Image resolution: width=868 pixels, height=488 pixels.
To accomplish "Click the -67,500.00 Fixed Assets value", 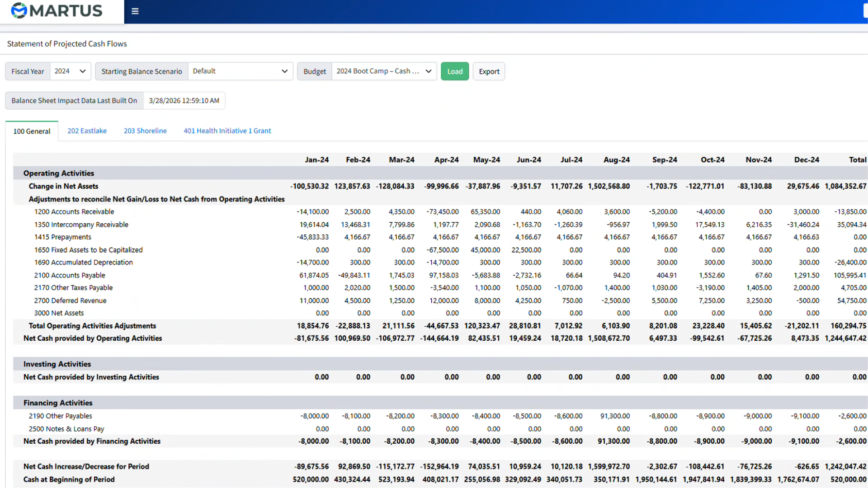I will coord(442,250).
